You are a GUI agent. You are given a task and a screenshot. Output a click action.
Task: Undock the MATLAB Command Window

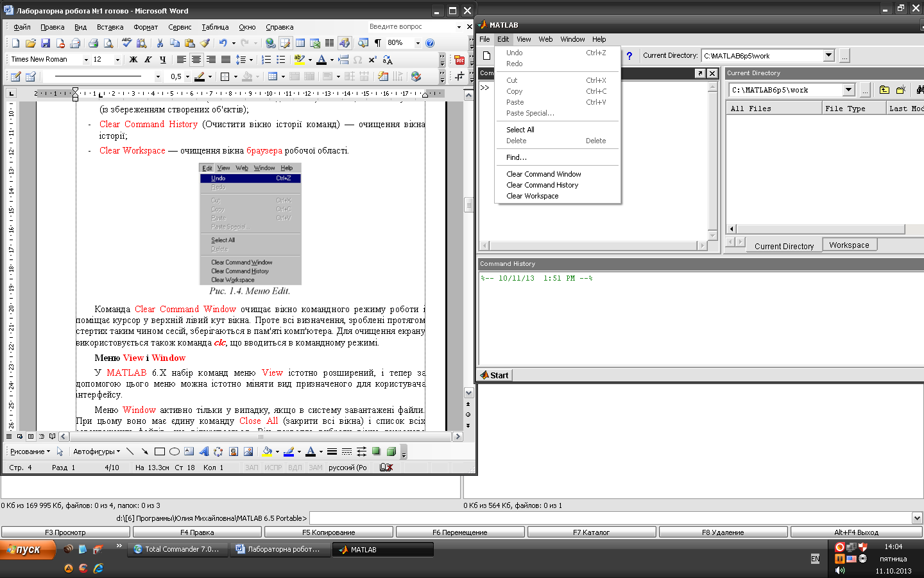tap(700, 73)
